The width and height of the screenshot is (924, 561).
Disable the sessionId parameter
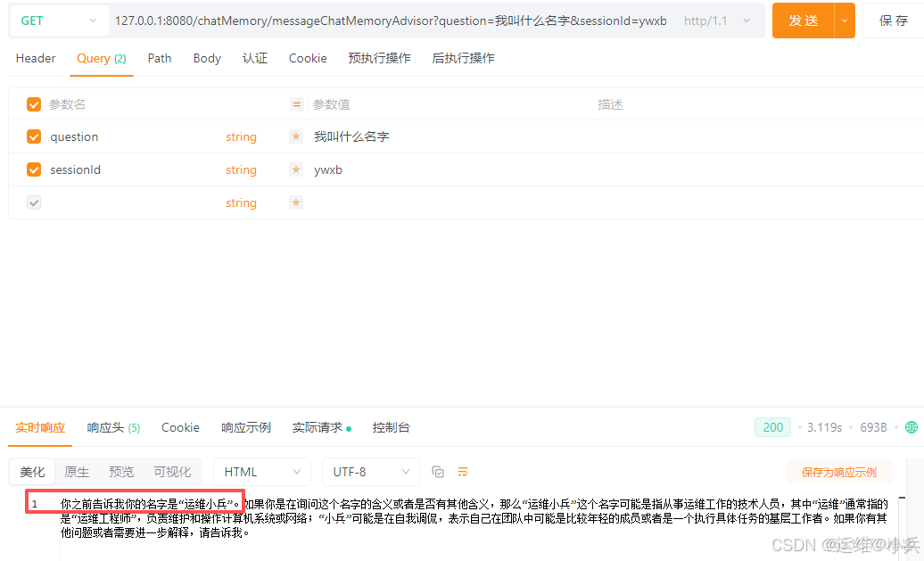(33, 169)
